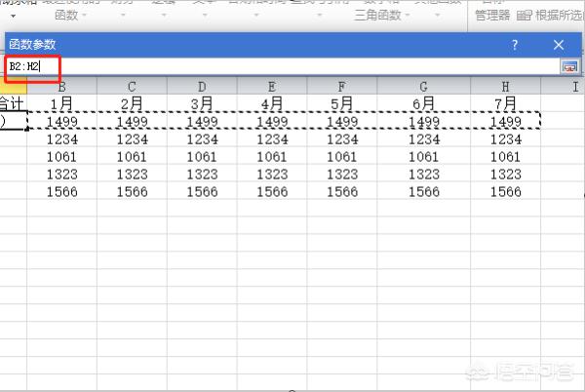Select column header C
Image resolution: width=585 pixels, height=392 pixels.
[132, 87]
